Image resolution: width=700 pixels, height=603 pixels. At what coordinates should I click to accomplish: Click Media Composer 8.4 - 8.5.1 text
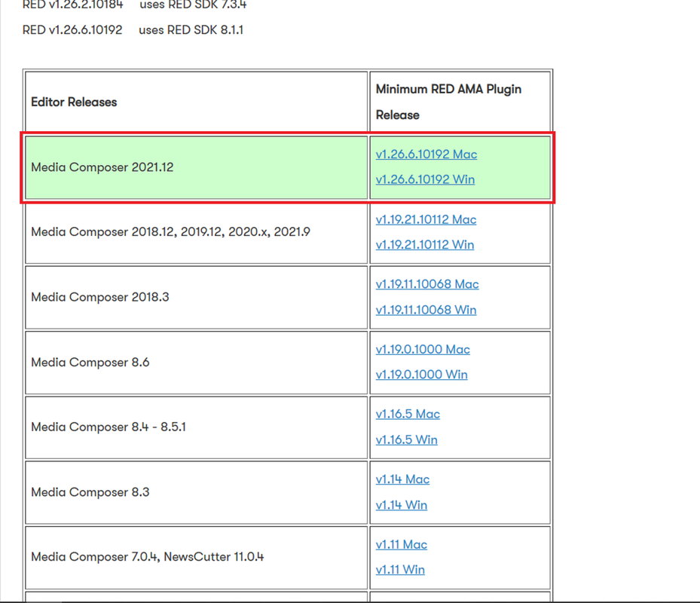pos(109,427)
